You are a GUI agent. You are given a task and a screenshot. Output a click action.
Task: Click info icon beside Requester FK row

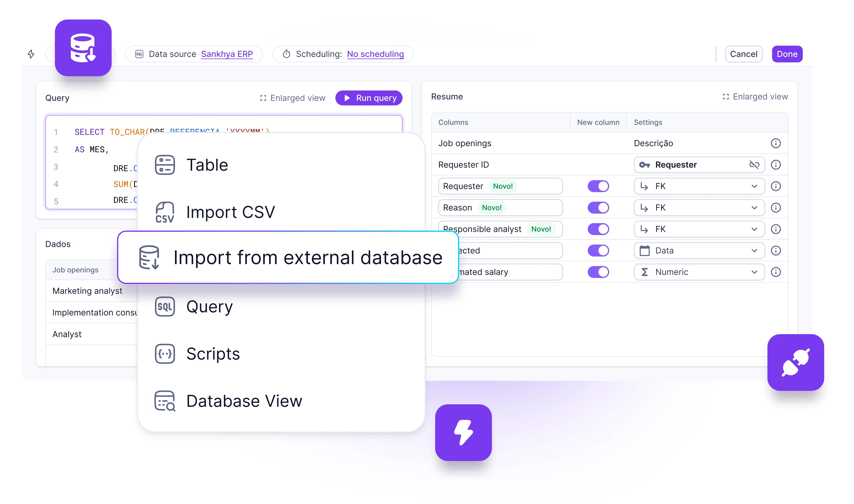776,186
